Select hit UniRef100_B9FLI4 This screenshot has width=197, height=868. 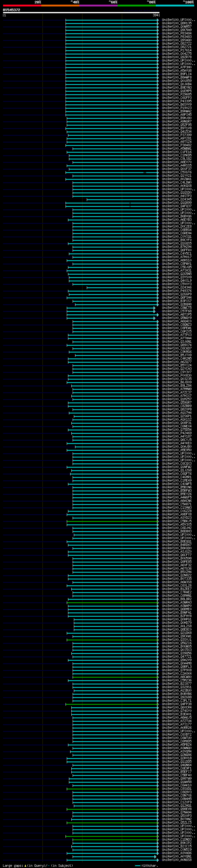176,74
